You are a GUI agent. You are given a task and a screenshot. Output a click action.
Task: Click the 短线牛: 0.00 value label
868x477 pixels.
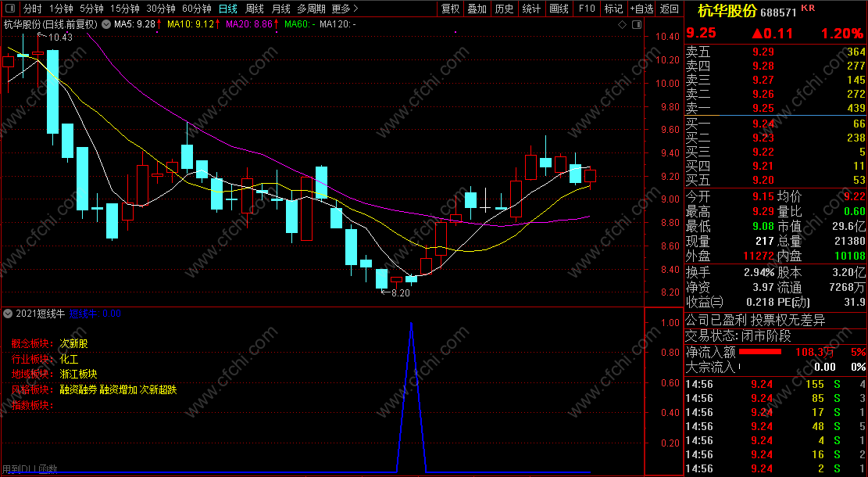pyautogui.click(x=95, y=314)
